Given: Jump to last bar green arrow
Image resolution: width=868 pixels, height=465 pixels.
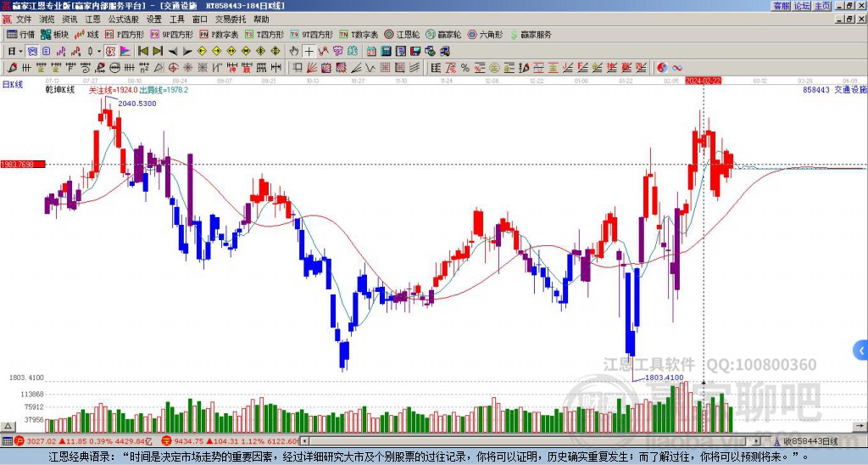Looking at the screenshot, I should 158,52.
